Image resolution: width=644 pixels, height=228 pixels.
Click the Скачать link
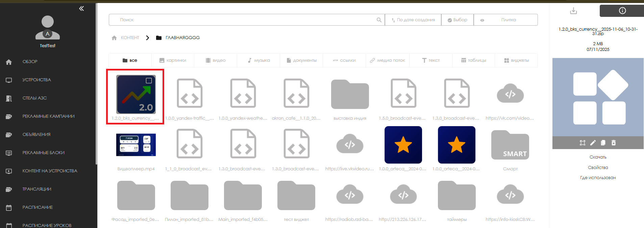[x=598, y=157]
